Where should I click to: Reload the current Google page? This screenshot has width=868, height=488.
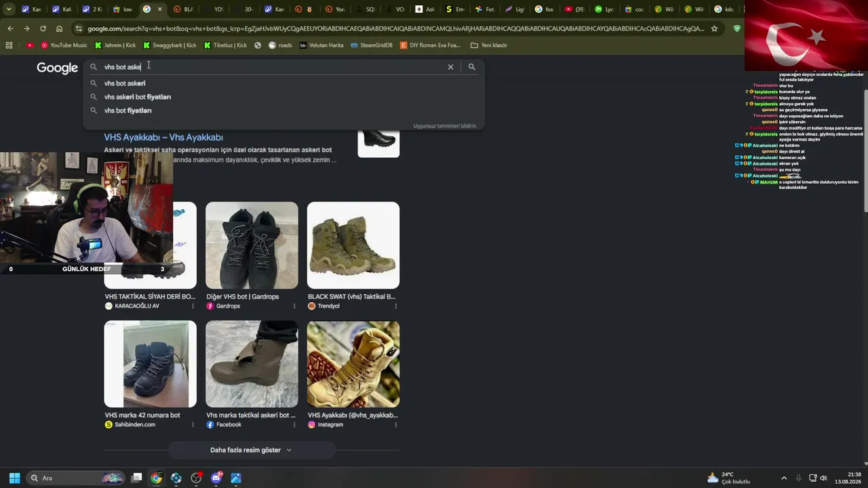(x=43, y=28)
